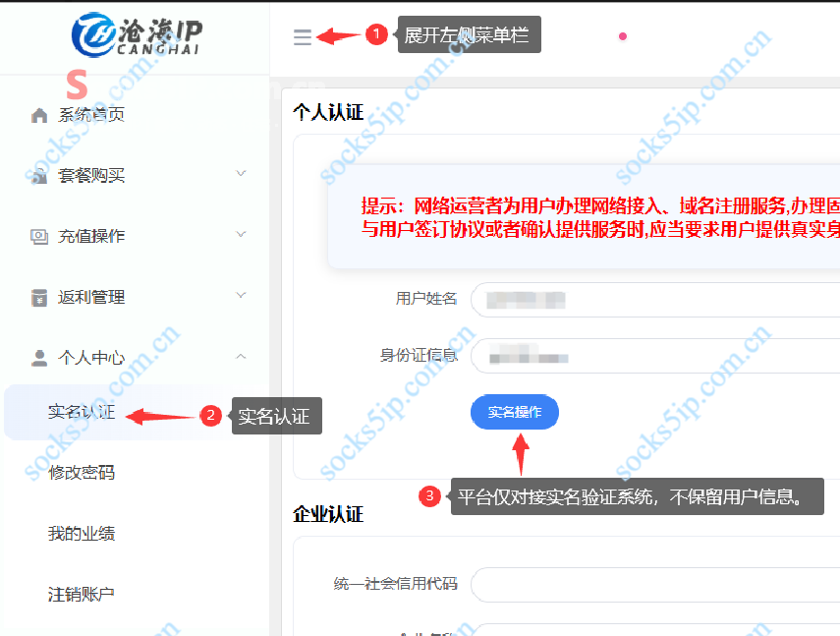The width and height of the screenshot is (840, 636).
Task: Click the 身份证信息 field label
Action: [419, 355]
